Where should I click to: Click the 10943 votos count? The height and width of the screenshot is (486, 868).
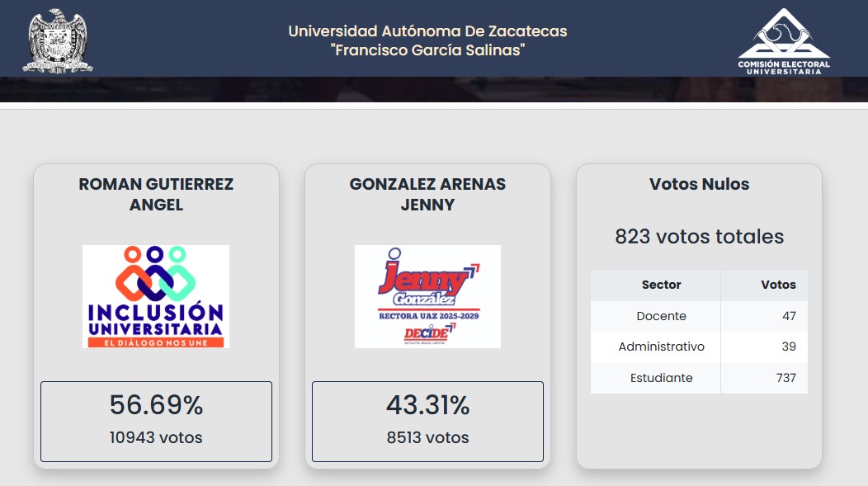click(156, 437)
